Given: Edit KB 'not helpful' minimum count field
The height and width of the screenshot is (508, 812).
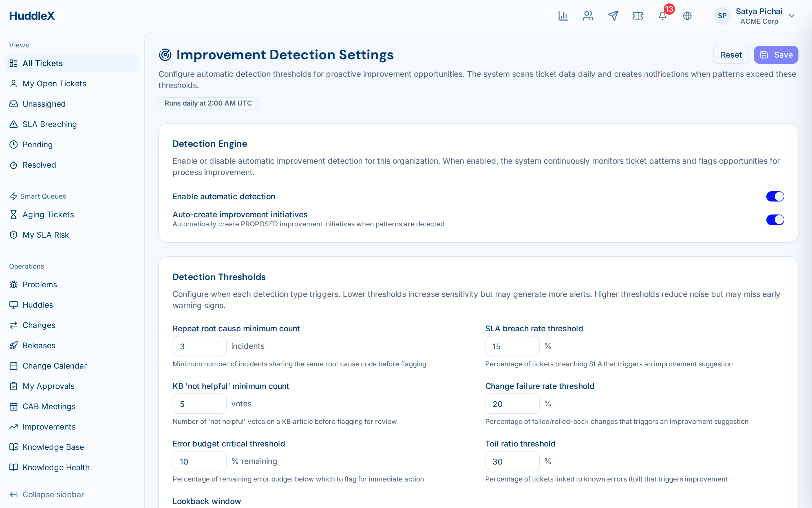Looking at the screenshot, I should point(200,404).
